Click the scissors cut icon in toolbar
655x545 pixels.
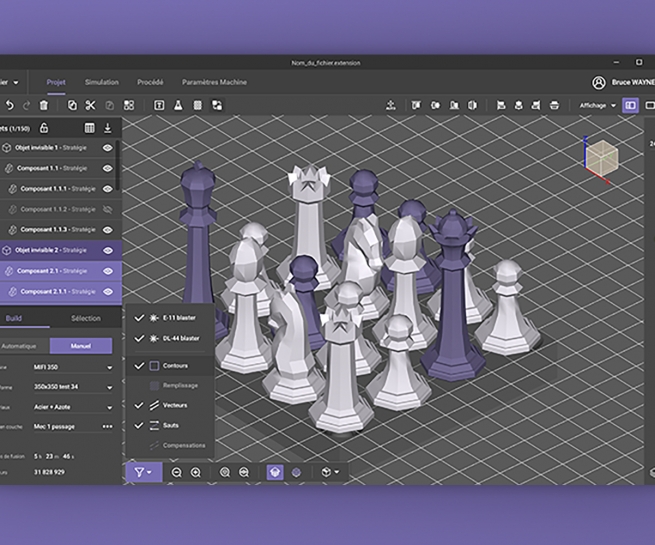point(89,105)
